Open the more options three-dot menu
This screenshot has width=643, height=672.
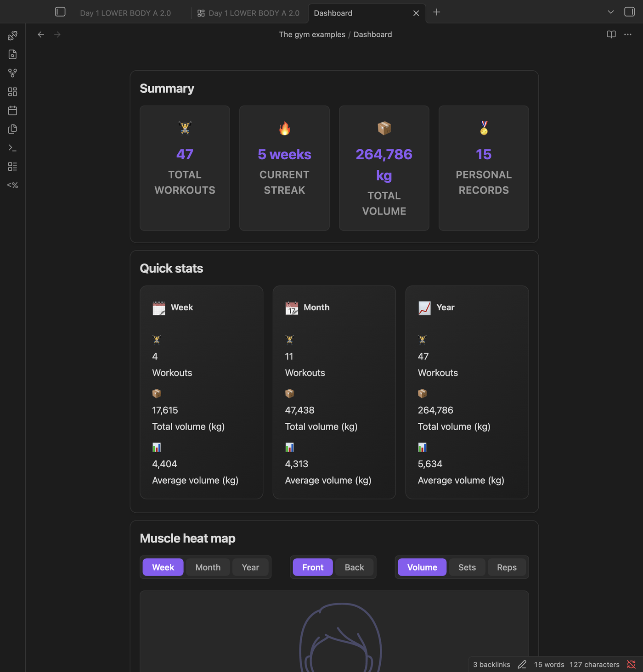(x=628, y=34)
